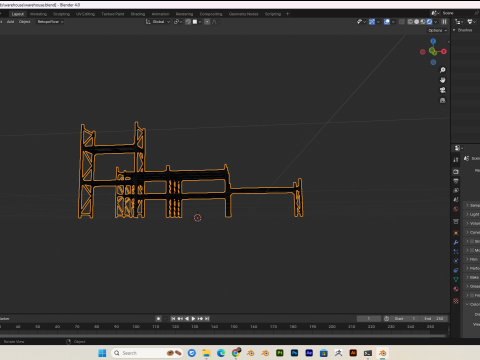480x360 pixels.
Task: Open the World properties tab
Action: coord(456,209)
